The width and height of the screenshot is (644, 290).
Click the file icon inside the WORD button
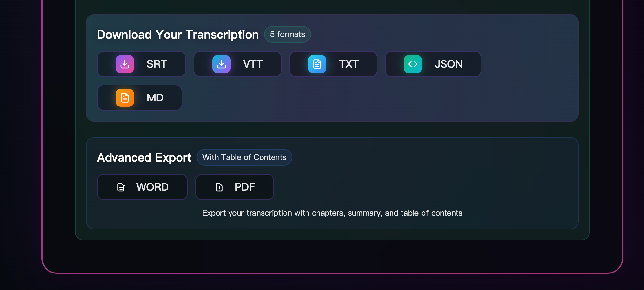(x=121, y=187)
